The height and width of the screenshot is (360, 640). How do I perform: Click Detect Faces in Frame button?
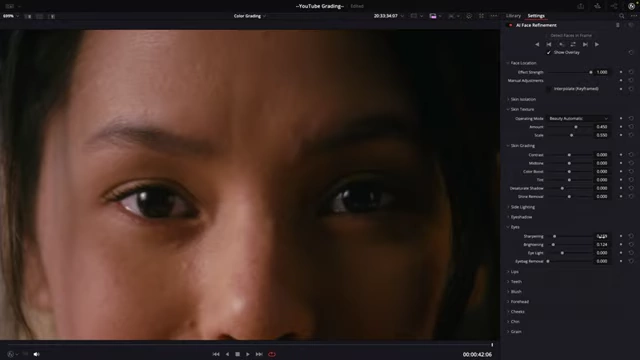[571, 36]
